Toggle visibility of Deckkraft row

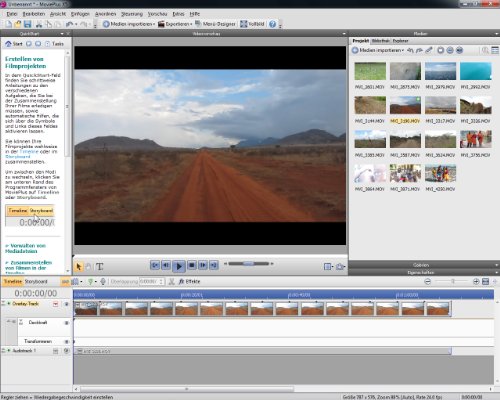click(66, 323)
